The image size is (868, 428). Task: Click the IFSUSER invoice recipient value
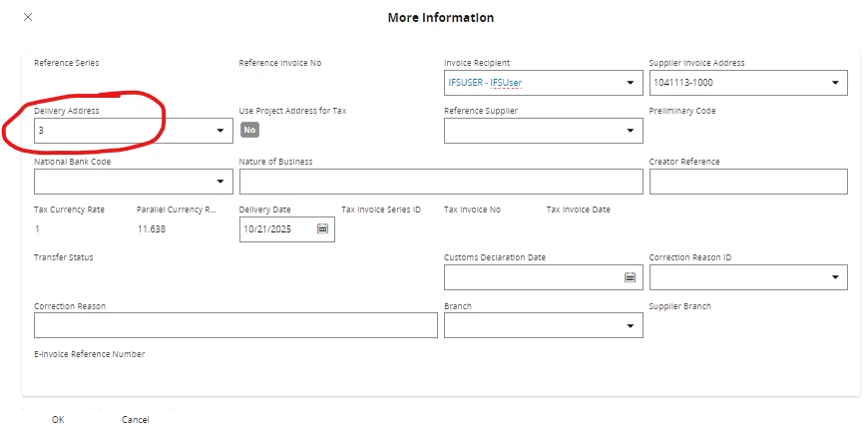[486, 83]
